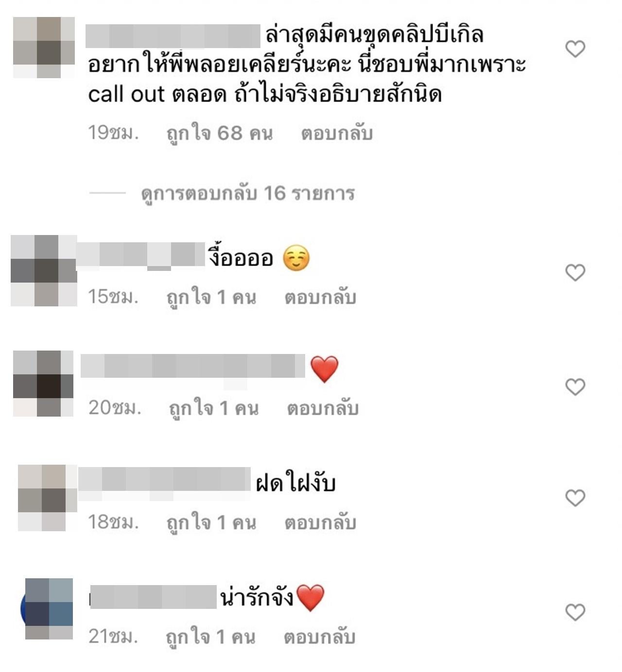This screenshot has height=672, width=622.
Task: Expand 'ดูการตอบกลับ 16 รายการ' replies
Action: point(248,193)
